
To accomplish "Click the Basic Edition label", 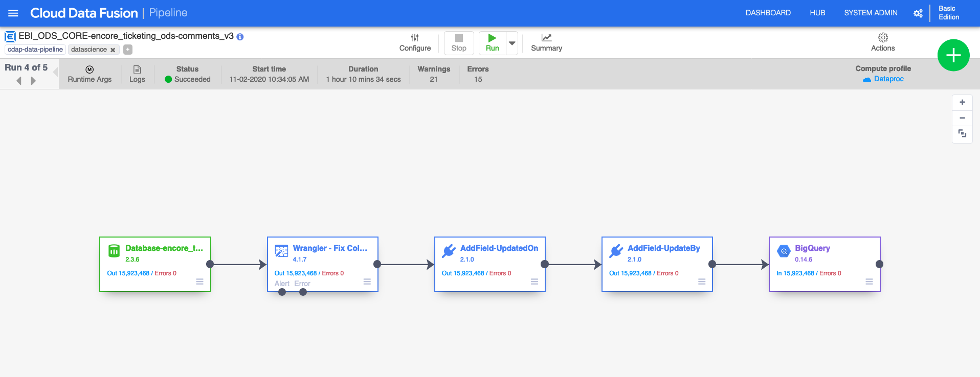I will tap(949, 13).
